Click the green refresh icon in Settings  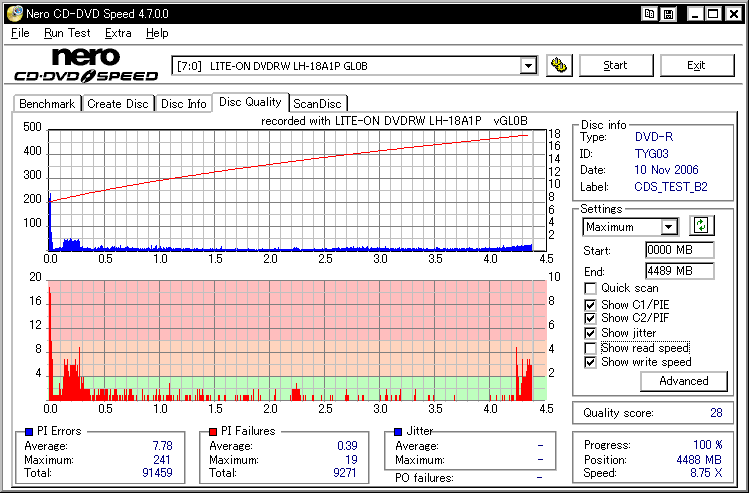click(703, 226)
